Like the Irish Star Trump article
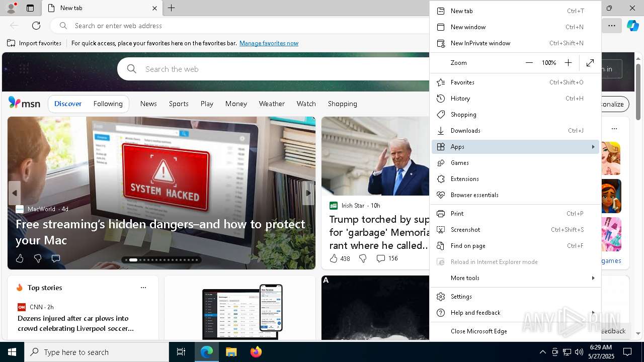 pos(340,258)
